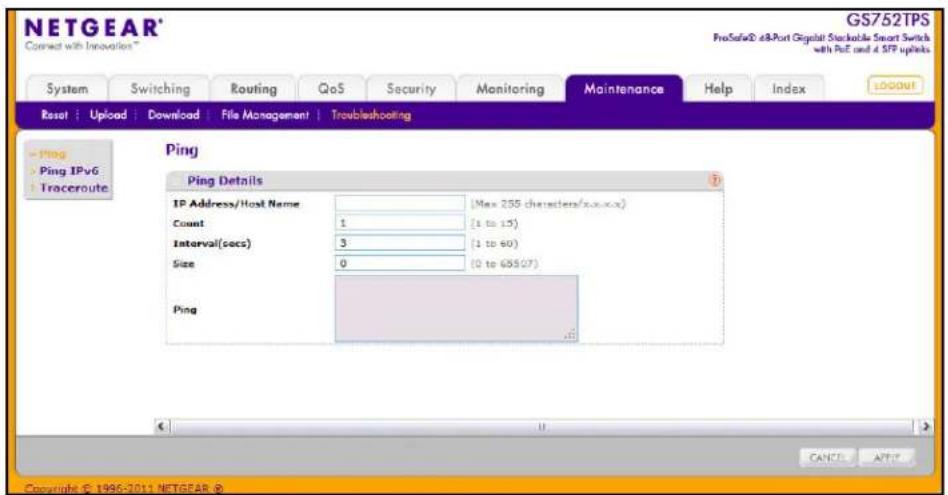Open the Monitoring tab
Image resolution: width=948 pixels, height=495 pixels.
[510, 89]
